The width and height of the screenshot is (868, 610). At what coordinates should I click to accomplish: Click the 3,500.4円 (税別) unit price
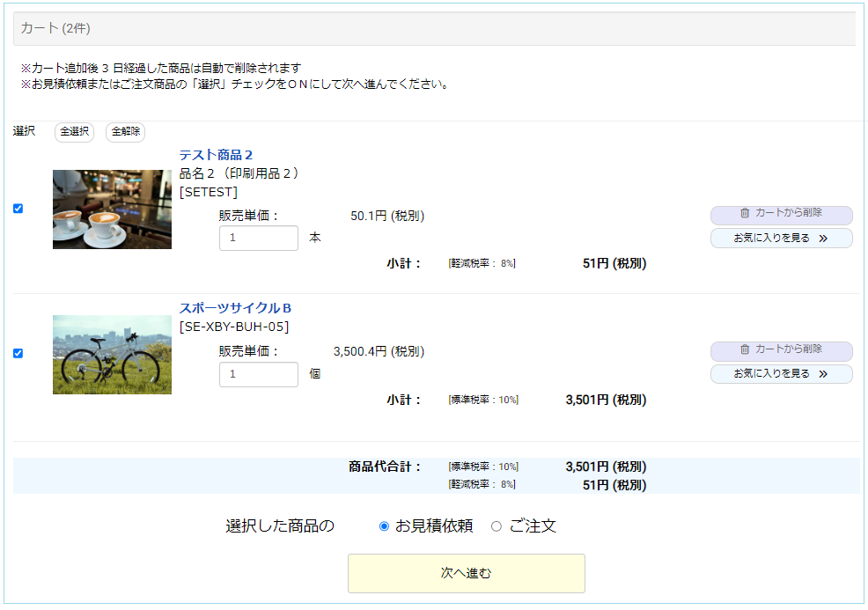point(379,351)
